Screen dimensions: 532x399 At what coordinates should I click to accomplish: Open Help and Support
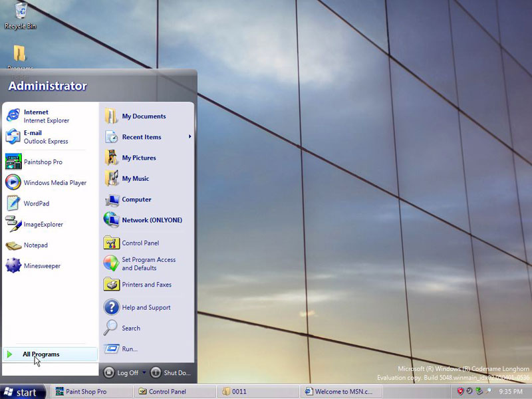point(145,307)
